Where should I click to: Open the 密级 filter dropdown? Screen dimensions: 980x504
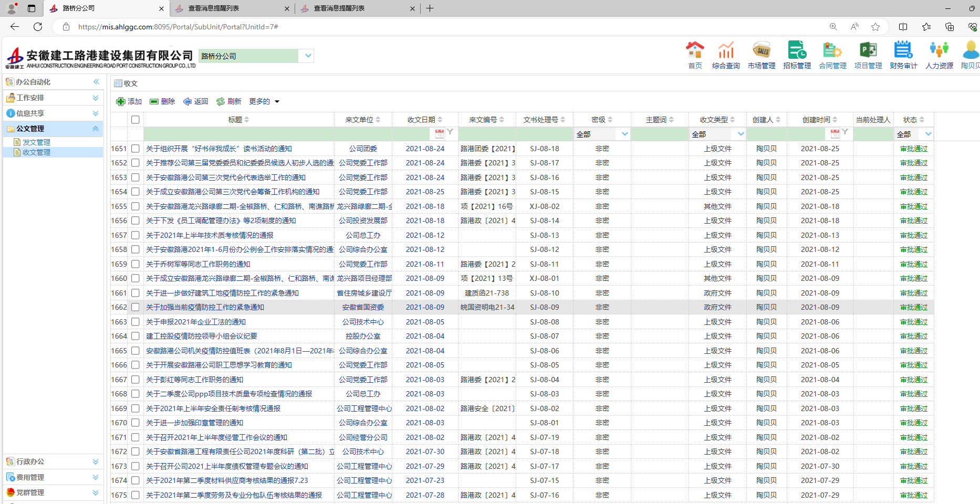624,134
